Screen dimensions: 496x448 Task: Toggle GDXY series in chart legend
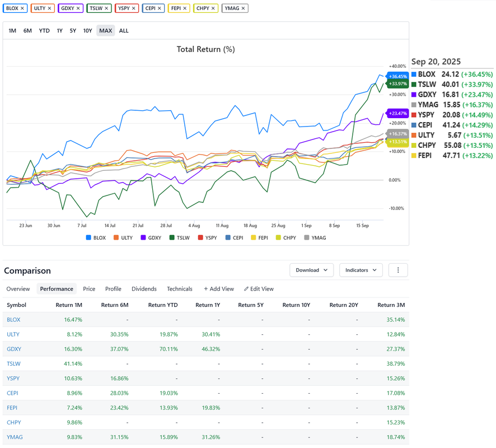(x=151, y=237)
